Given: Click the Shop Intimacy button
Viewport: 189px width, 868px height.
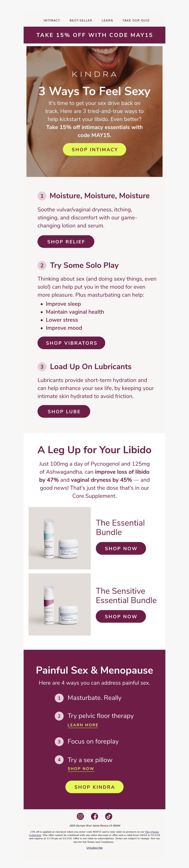Looking at the screenshot, I should tap(94, 149).
